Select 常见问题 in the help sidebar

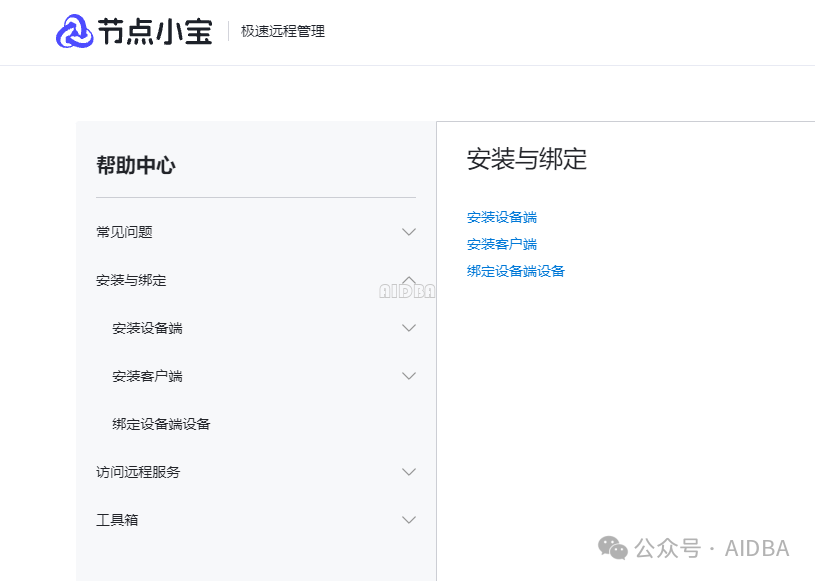tap(124, 232)
